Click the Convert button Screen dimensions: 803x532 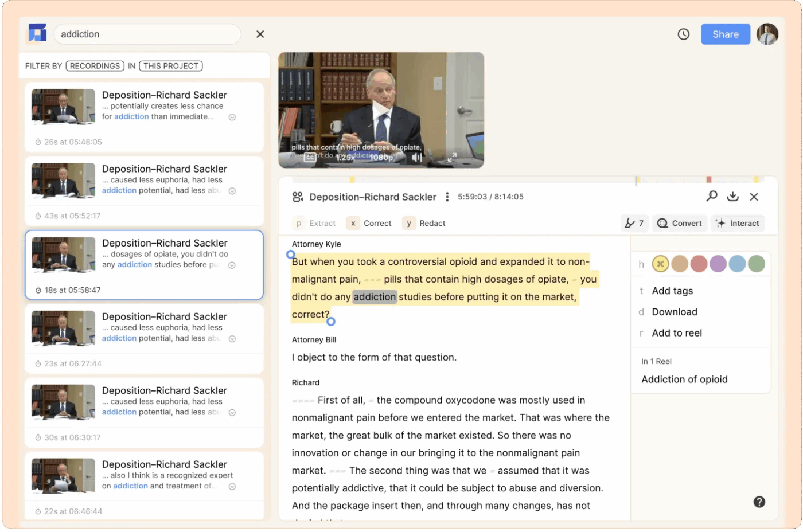(680, 224)
